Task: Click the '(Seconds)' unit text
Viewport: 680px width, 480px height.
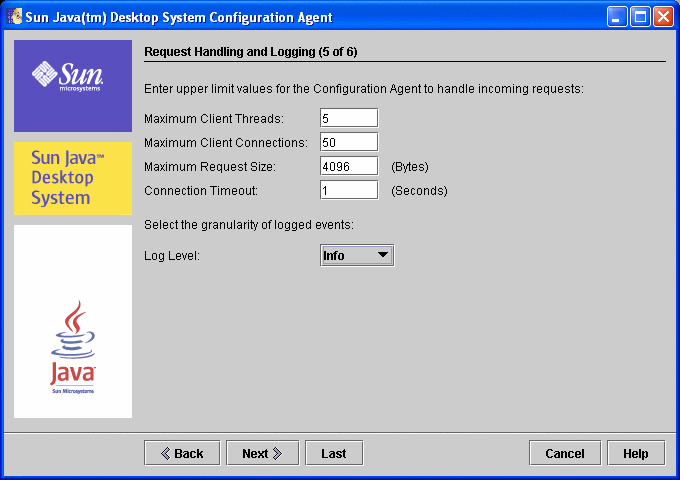Action: pyautogui.click(x=419, y=191)
